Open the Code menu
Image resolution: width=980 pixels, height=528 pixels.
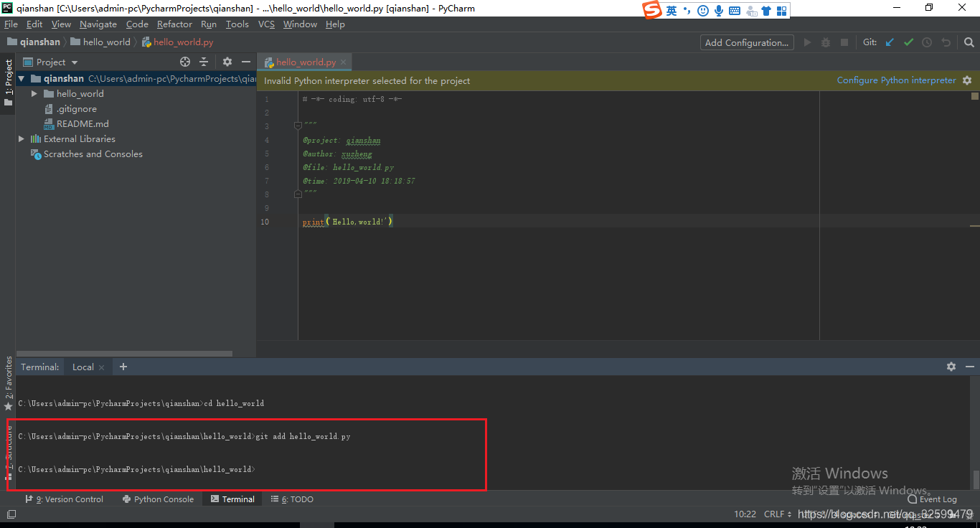point(137,24)
